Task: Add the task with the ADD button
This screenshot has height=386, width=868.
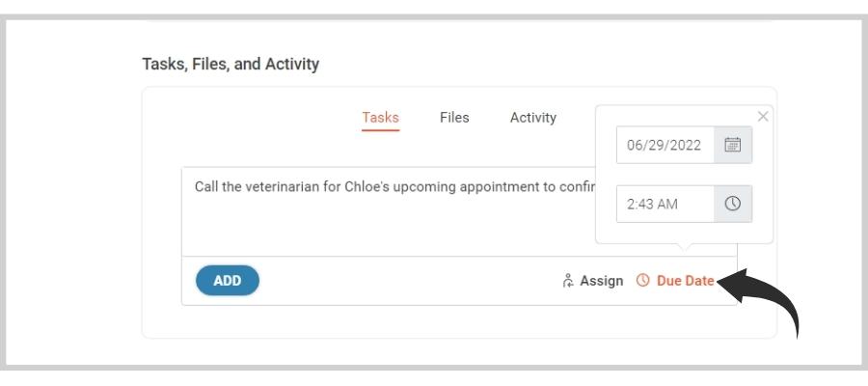Action: pyautogui.click(x=228, y=280)
